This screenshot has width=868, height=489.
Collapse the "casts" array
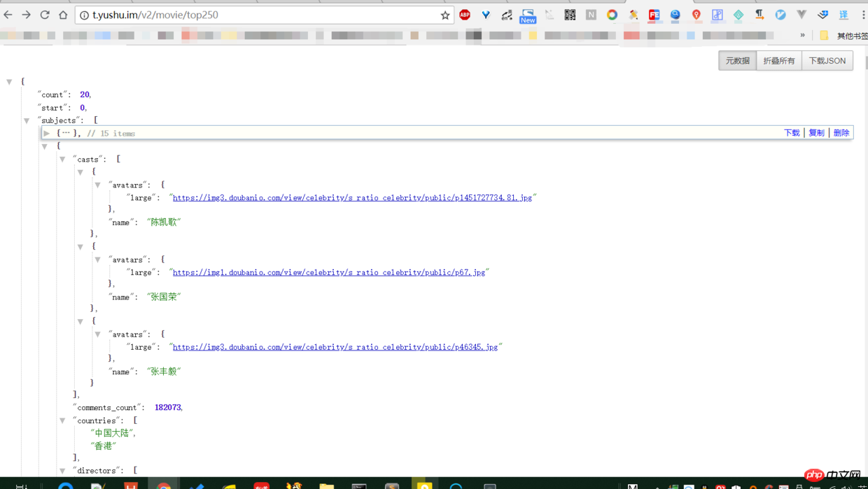[x=62, y=160]
